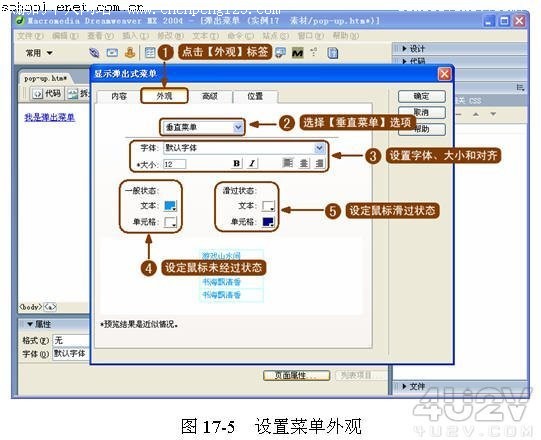
Task: Align menu text right
Action: point(319,163)
